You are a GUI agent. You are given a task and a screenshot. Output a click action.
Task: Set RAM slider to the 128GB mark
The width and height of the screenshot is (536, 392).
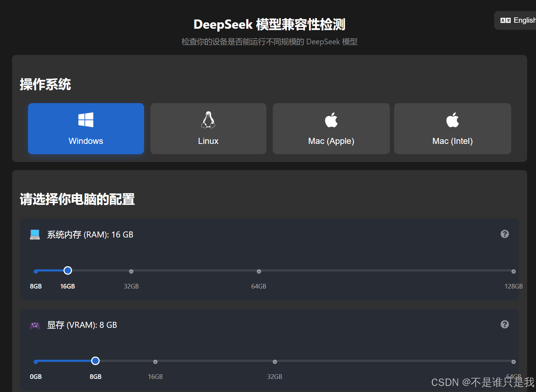(x=514, y=271)
